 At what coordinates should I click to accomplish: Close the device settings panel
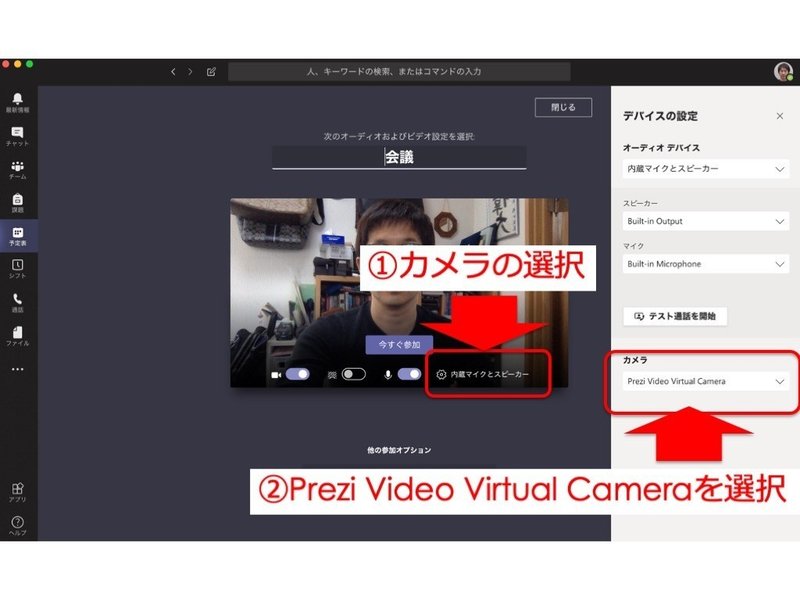(x=780, y=116)
